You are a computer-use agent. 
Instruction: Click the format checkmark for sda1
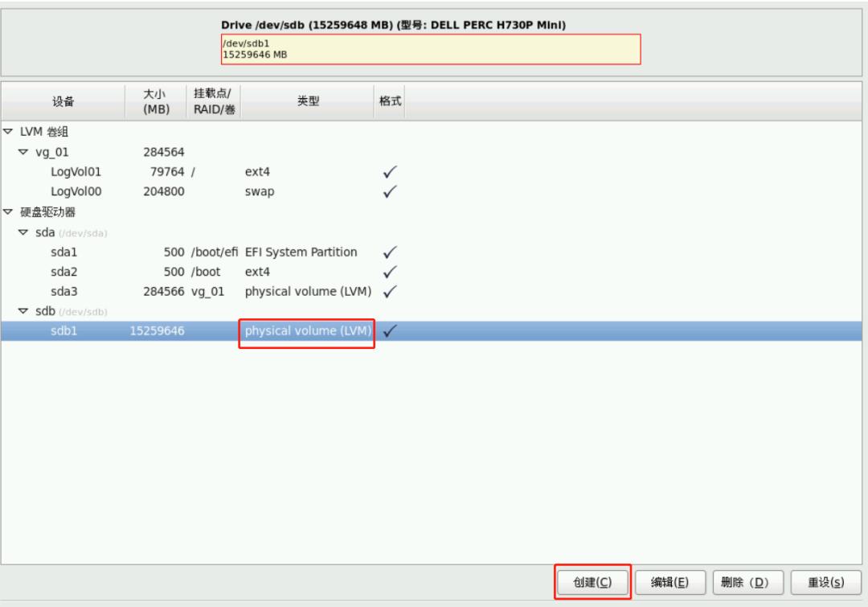pyautogui.click(x=390, y=252)
